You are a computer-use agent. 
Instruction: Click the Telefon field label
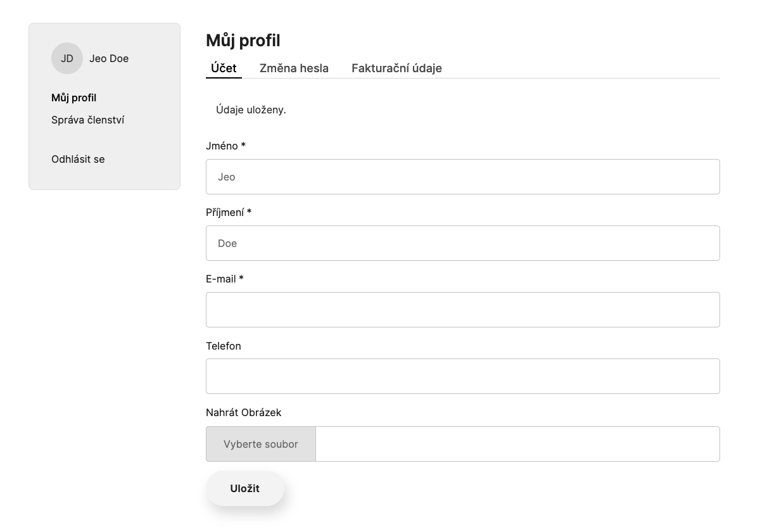click(x=224, y=346)
